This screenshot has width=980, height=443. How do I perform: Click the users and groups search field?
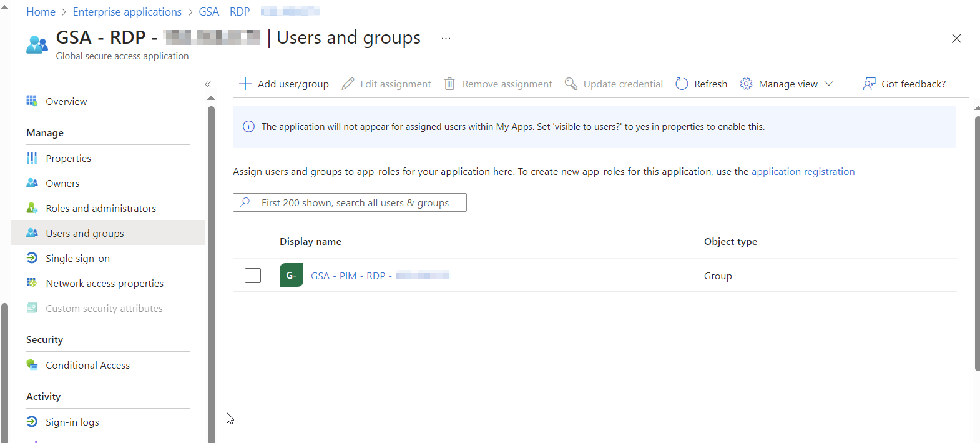tap(350, 202)
